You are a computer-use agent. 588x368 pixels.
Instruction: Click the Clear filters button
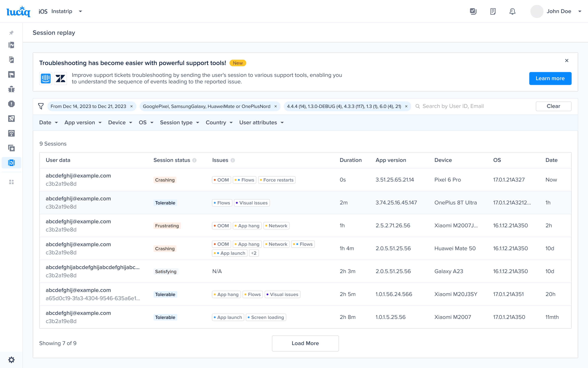pos(553,106)
